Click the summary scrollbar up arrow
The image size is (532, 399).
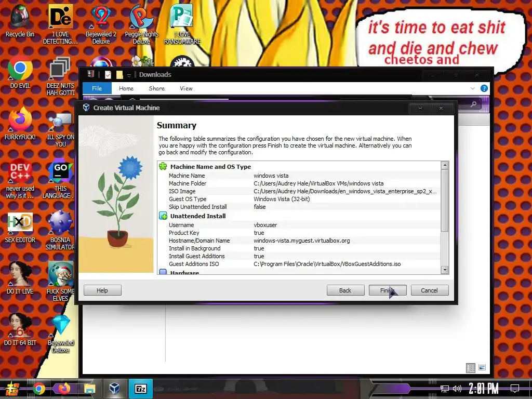(x=445, y=165)
